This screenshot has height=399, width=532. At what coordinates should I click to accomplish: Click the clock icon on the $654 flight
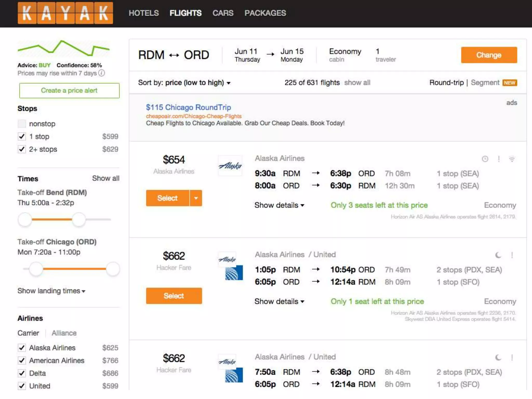[485, 159]
